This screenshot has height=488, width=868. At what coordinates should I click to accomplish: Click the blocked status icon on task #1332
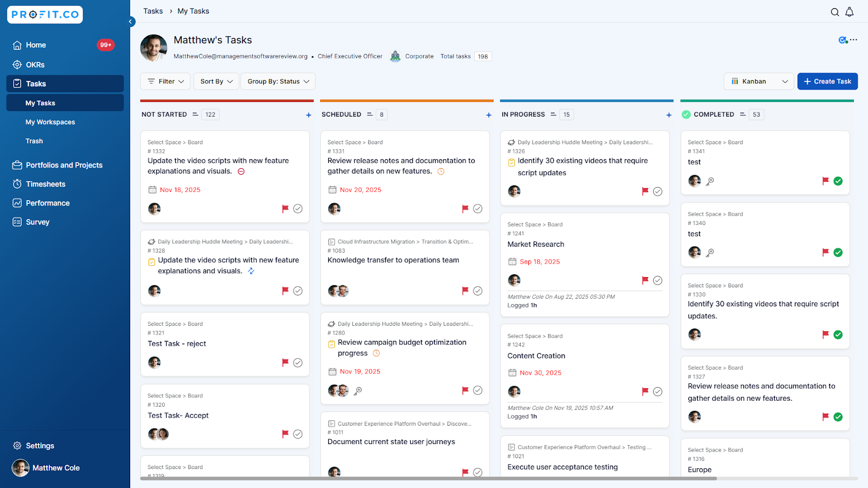tap(241, 171)
